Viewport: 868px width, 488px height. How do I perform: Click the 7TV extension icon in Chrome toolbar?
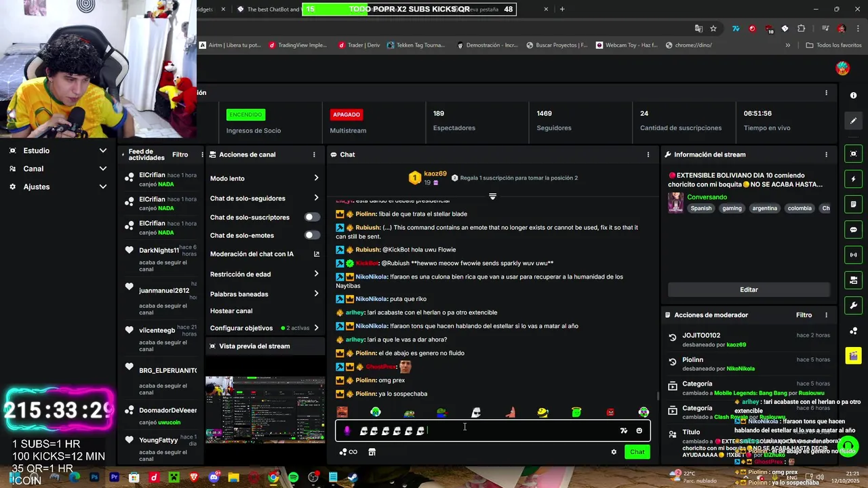coord(736,28)
